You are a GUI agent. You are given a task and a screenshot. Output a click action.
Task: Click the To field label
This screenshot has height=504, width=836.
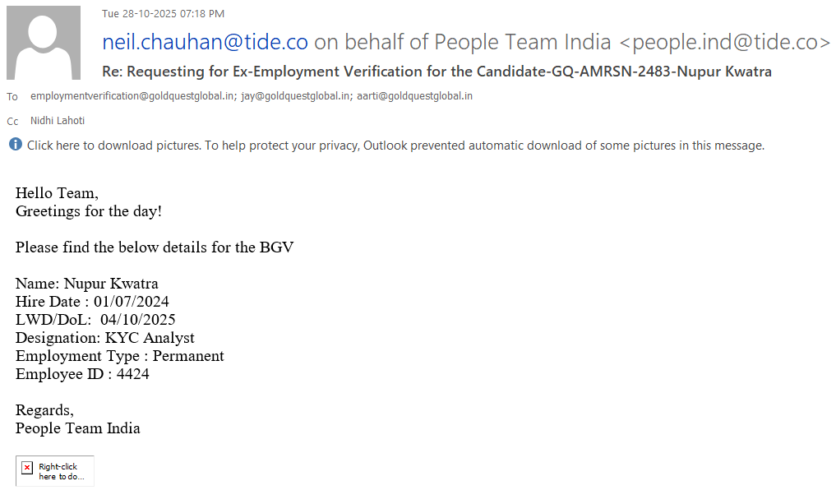tap(12, 97)
